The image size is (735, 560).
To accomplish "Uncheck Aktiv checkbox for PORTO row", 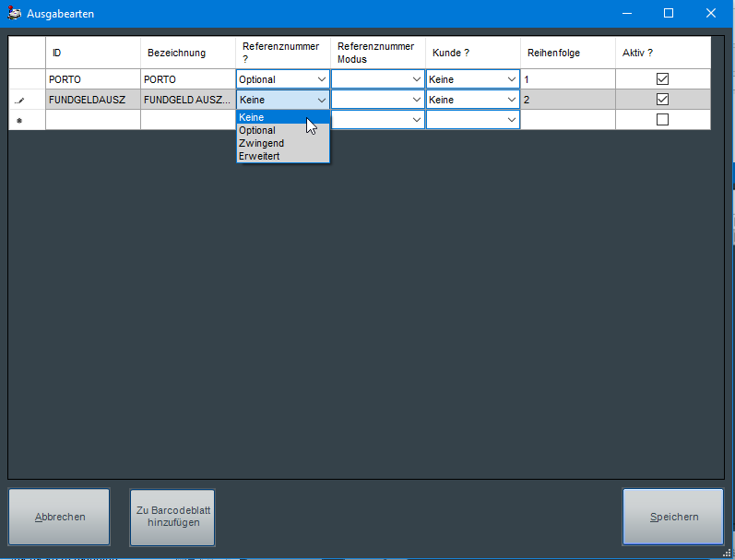I will [662, 79].
